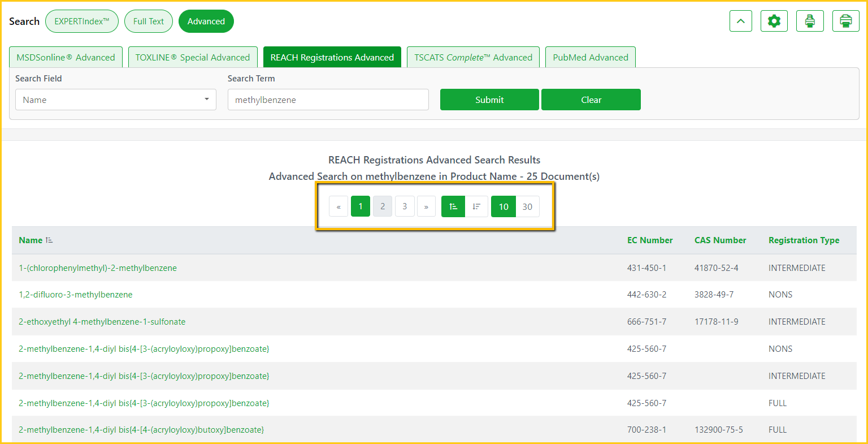The width and height of the screenshot is (868, 444).
Task: Show 30 results per page
Action: tap(527, 206)
